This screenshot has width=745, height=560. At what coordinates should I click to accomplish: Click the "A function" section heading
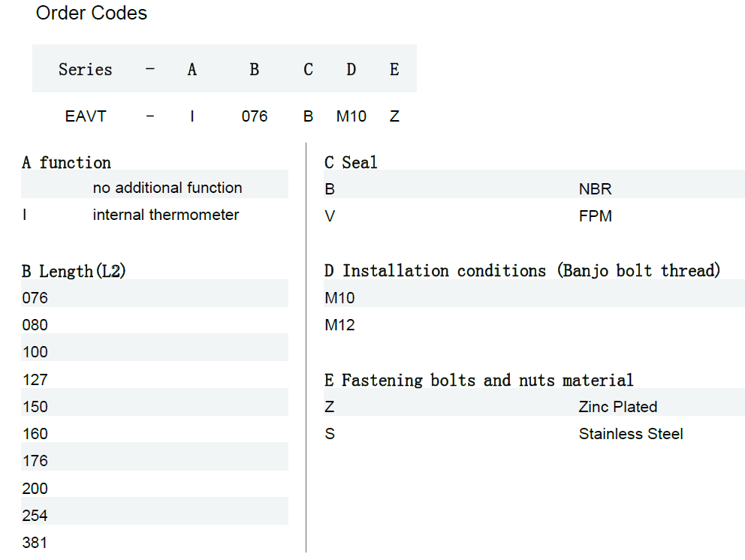point(66,162)
